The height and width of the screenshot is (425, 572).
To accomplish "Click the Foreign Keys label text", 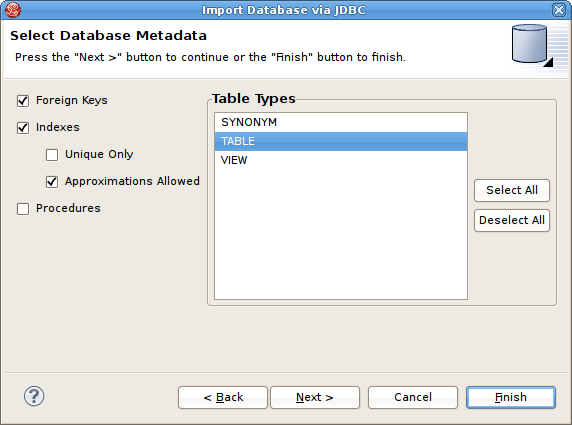I will tap(72, 100).
